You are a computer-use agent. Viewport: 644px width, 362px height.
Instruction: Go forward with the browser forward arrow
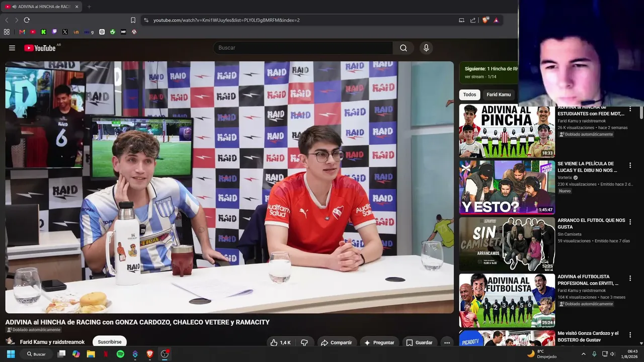16,20
